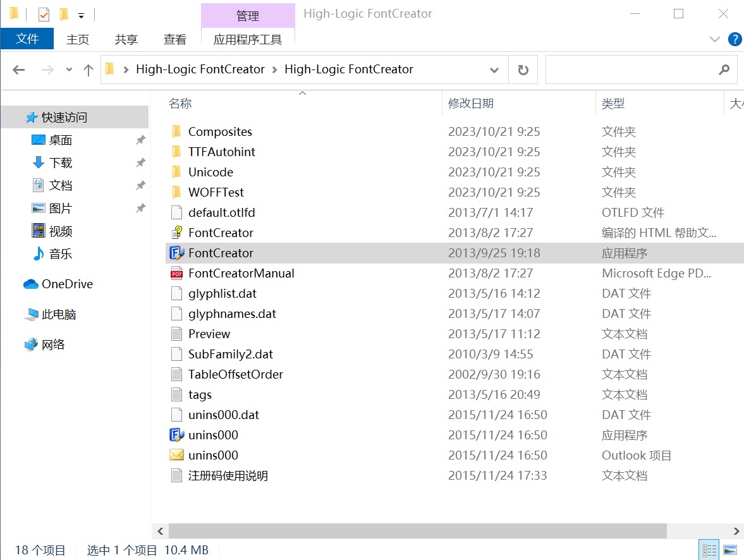This screenshot has height=560, width=744.
Task: Open the 应用程序工具 ribbon tab
Action: [248, 39]
